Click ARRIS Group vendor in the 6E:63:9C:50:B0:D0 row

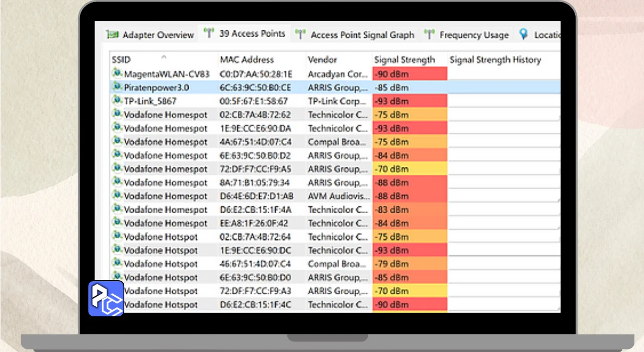338,278
